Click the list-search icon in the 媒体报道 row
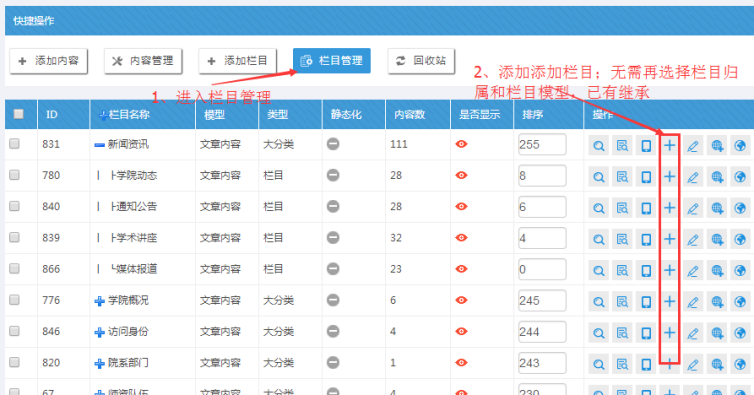This screenshot has height=395, width=754. tap(622, 270)
